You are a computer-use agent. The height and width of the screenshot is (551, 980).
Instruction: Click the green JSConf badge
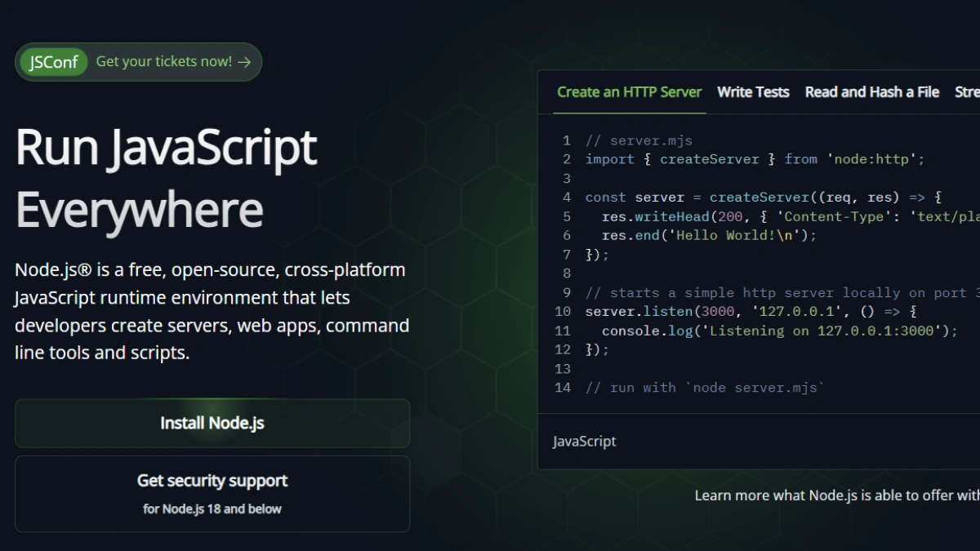point(54,62)
